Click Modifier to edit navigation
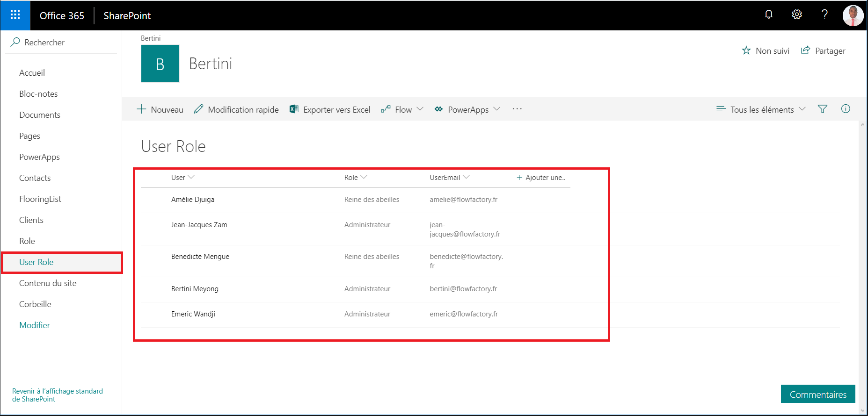The image size is (868, 416). (35, 325)
